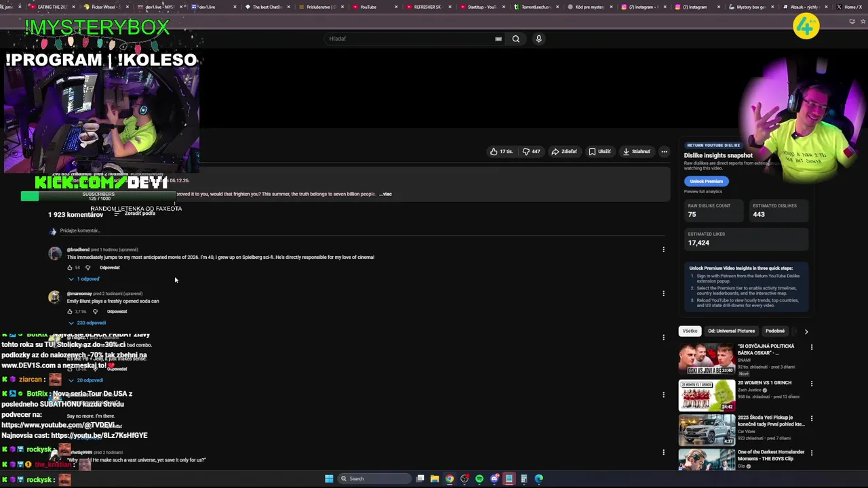Click the youtu.be/8Lz7KsHfGYE link in chat
The height and width of the screenshot is (488, 868).
(99, 435)
